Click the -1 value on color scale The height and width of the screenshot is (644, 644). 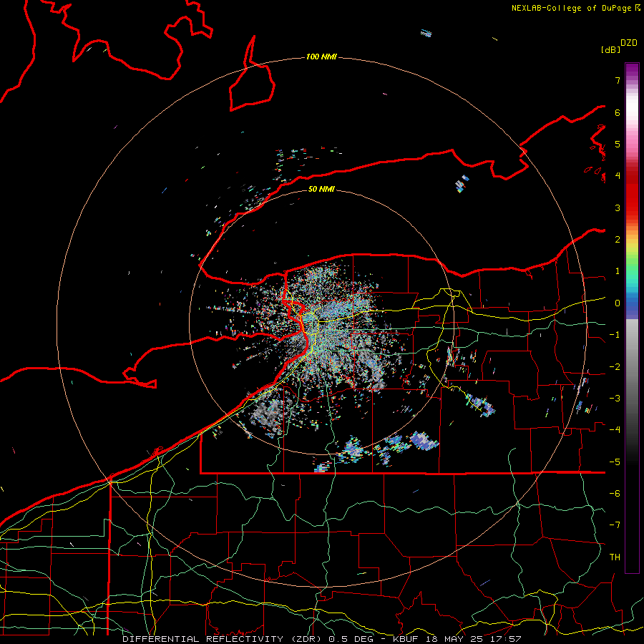tap(615, 335)
